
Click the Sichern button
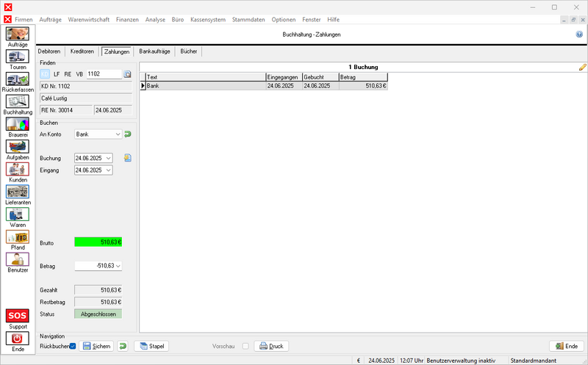click(x=96, y=346)
